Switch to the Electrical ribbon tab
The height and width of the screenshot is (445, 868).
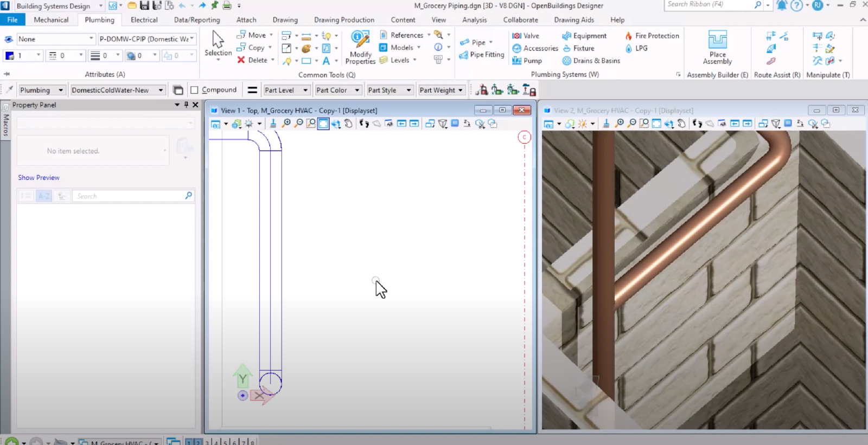point(144,20)
